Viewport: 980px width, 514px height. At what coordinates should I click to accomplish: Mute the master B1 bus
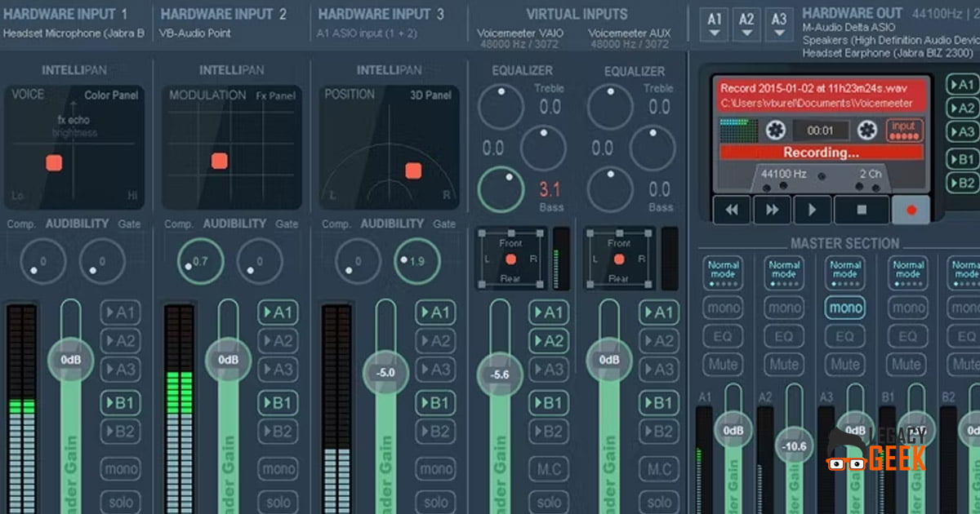point(907,364)
